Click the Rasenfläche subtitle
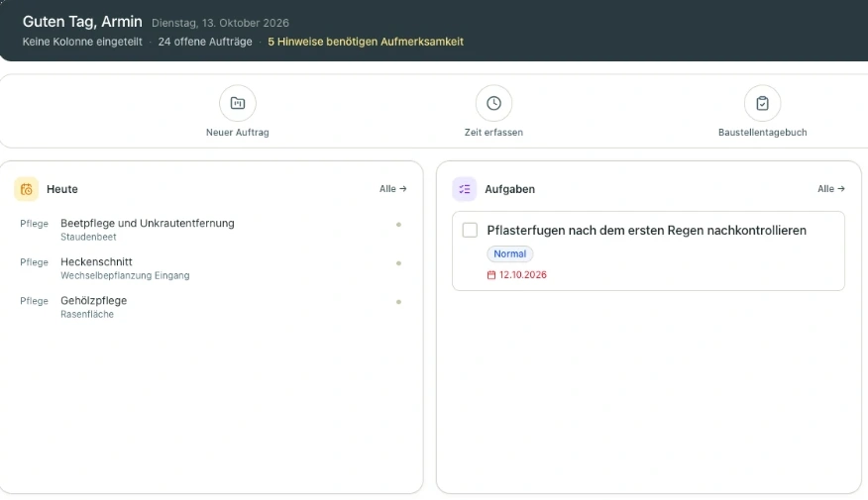868x500 pixels. 87,314
